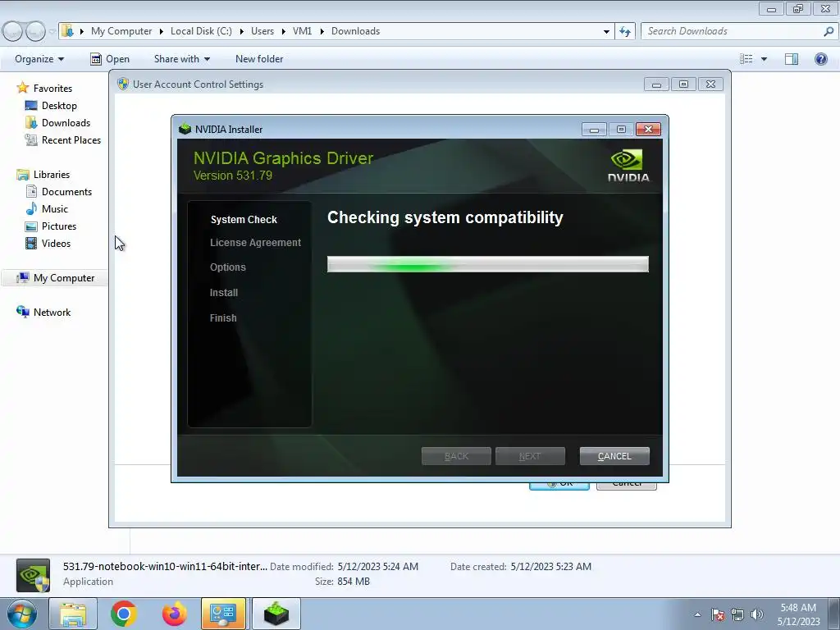Screen dimensions: 840x630
Task: Open Explorer help icon
Action: point(820,59)
